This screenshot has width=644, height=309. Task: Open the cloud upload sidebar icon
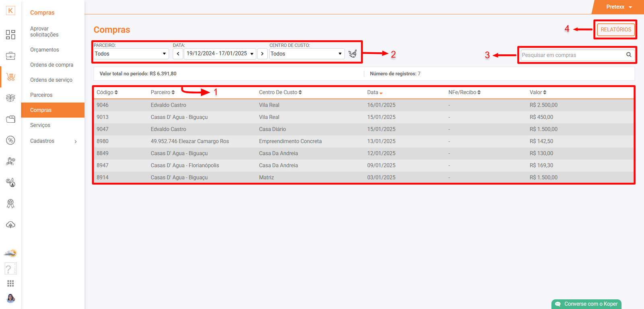click(10, 225)
